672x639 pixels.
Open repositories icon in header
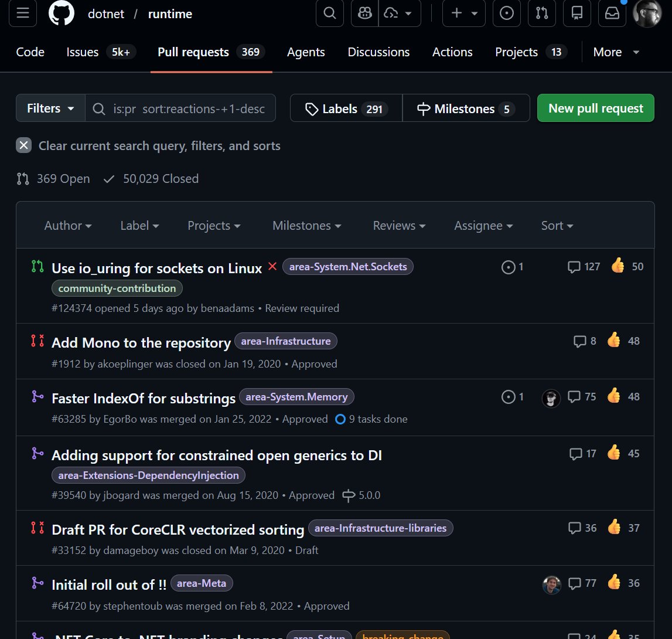(577, 13)
